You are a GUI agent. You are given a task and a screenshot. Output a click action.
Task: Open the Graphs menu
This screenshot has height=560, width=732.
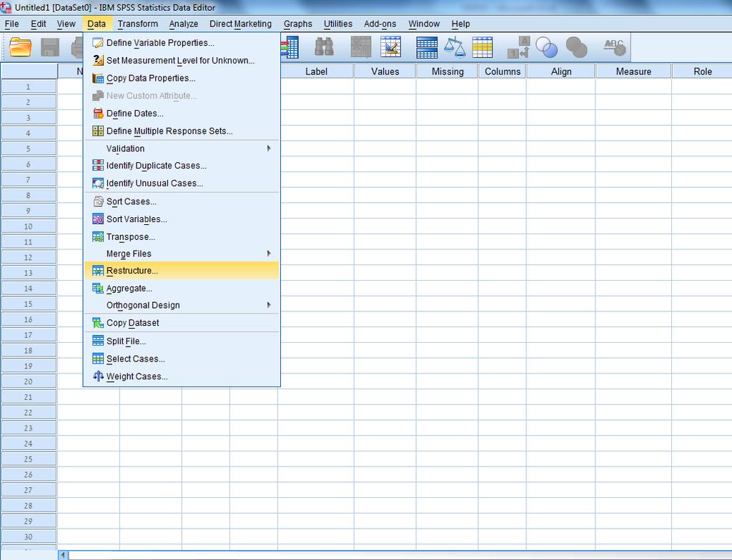click(x=298, y=24)
